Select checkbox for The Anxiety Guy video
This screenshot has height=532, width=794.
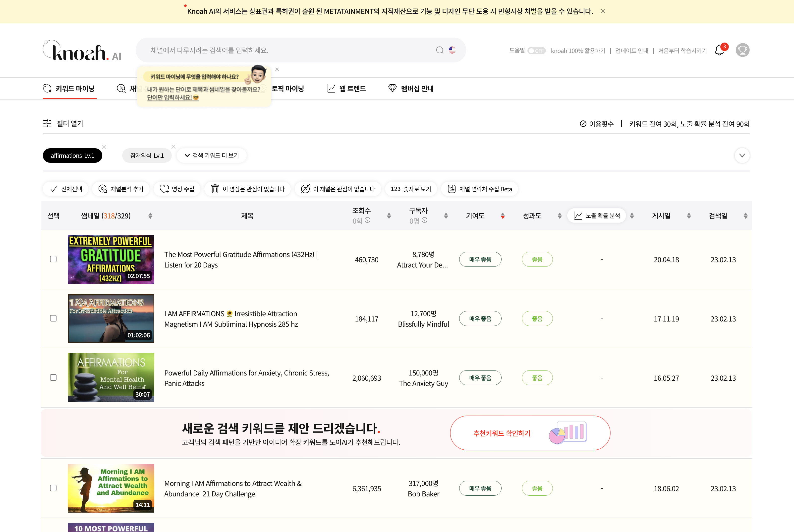click(53, 378)
